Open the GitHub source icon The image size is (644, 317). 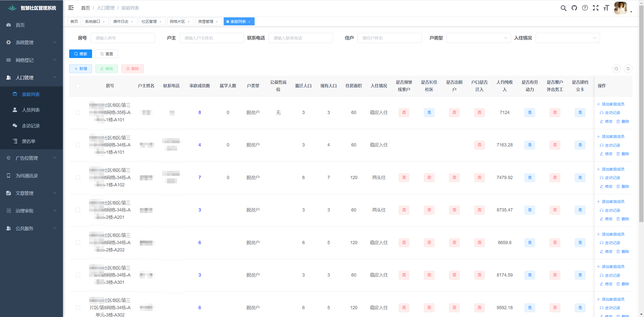(574, 8)
